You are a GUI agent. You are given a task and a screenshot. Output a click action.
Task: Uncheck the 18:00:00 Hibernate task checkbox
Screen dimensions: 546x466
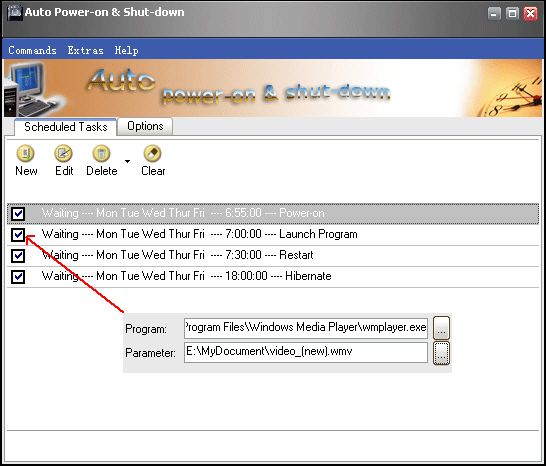[18, 277]
